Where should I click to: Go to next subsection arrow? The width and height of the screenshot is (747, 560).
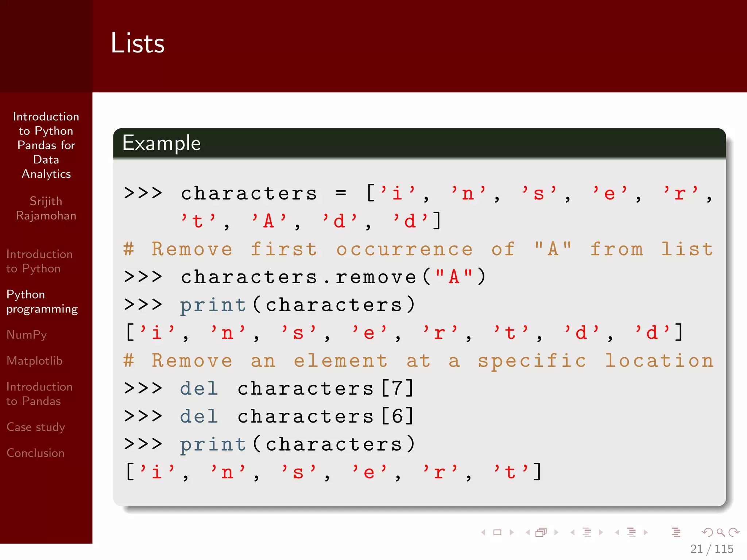pyautogui.click(x=601, y=532)
